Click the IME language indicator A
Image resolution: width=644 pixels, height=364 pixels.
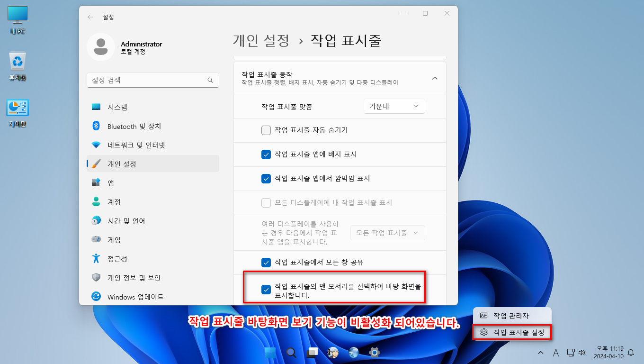[x=556, y=353]
